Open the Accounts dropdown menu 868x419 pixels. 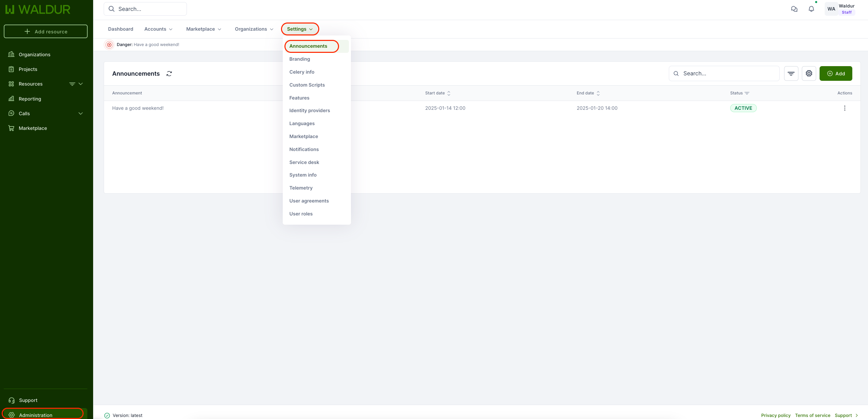(158, 29)
